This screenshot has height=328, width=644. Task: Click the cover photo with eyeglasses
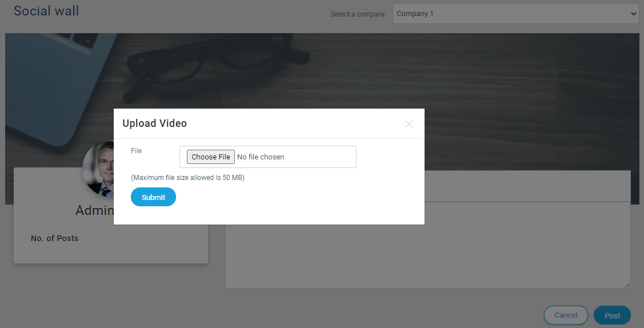click(343, 69)
